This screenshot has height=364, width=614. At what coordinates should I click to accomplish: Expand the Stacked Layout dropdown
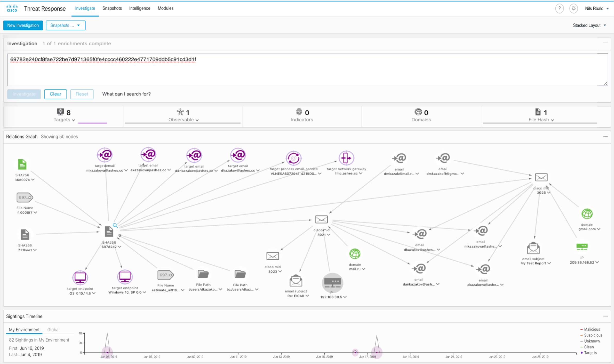589,25
